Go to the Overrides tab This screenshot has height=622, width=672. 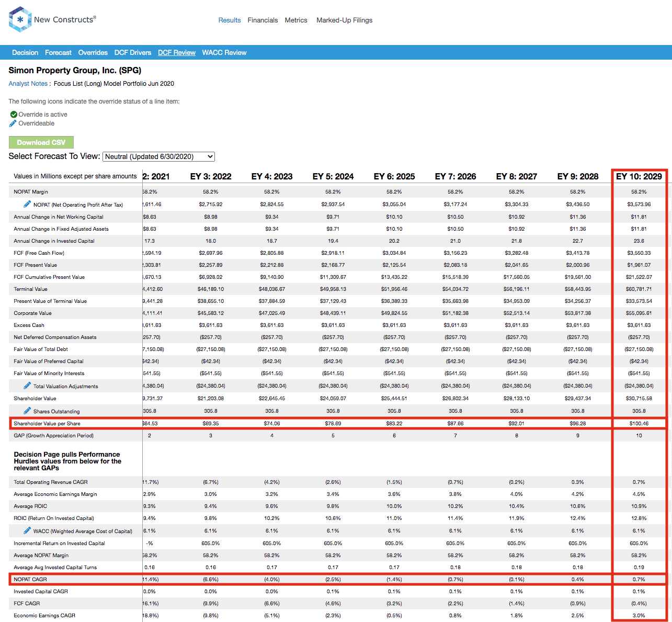[93, 53]
